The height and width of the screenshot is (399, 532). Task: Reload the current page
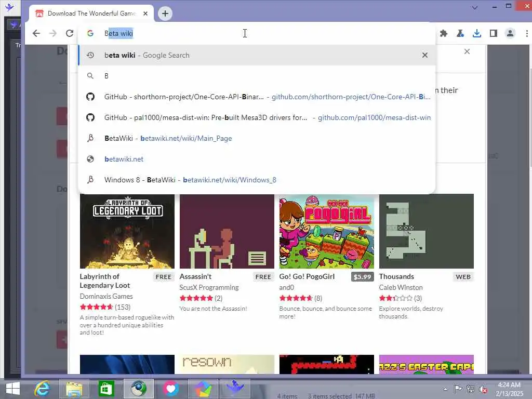70,33
